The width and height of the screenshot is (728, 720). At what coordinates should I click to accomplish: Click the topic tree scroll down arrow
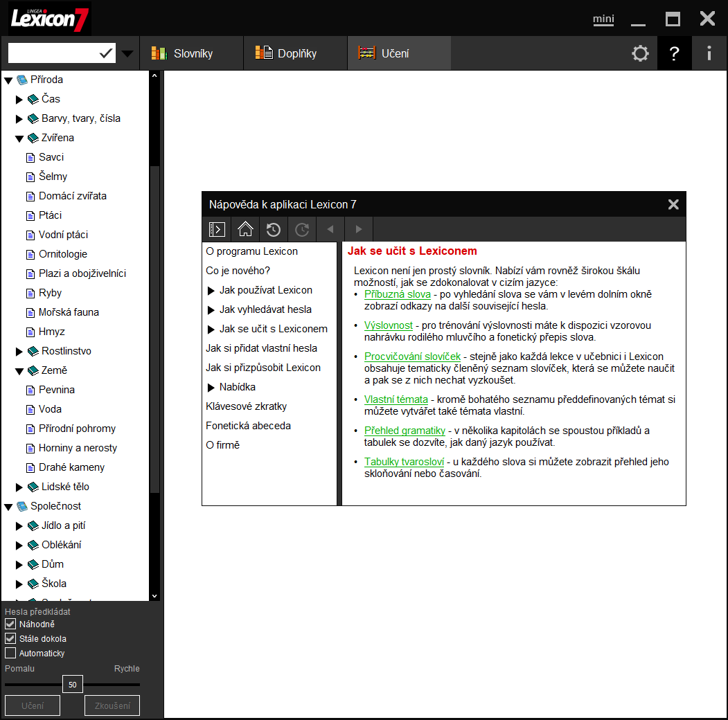[154, 595]
